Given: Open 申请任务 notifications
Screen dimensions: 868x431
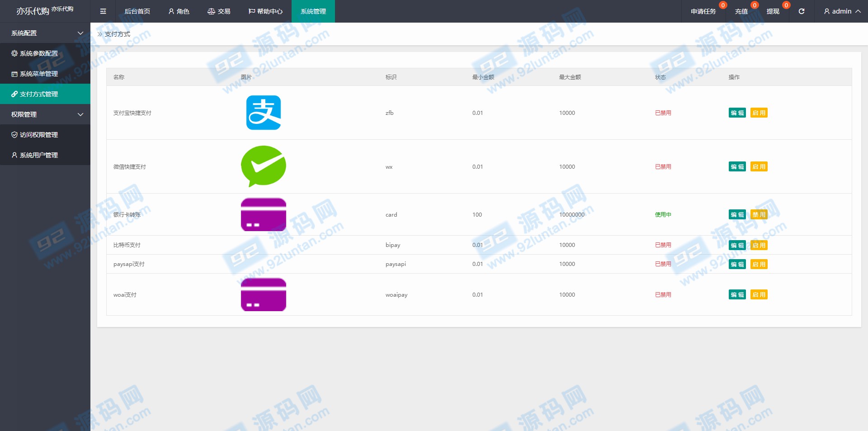Looking at the screenshot, I should coord(703,11).
